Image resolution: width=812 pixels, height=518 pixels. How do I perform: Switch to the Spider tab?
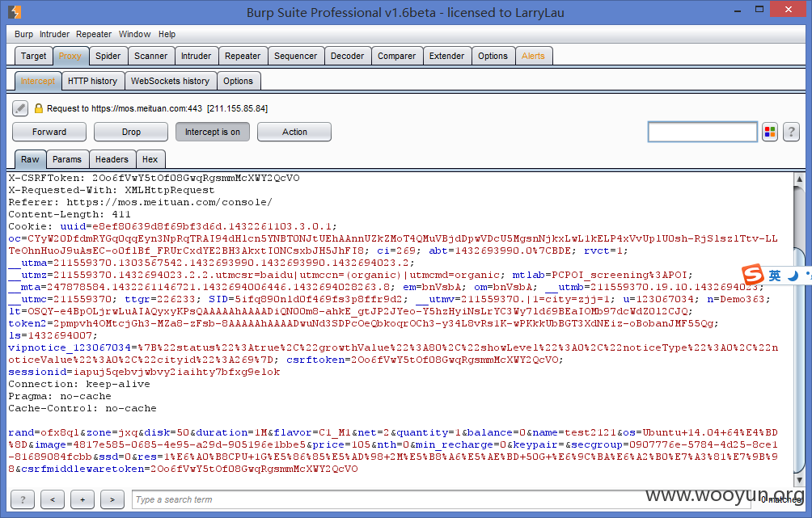[108, 56]
